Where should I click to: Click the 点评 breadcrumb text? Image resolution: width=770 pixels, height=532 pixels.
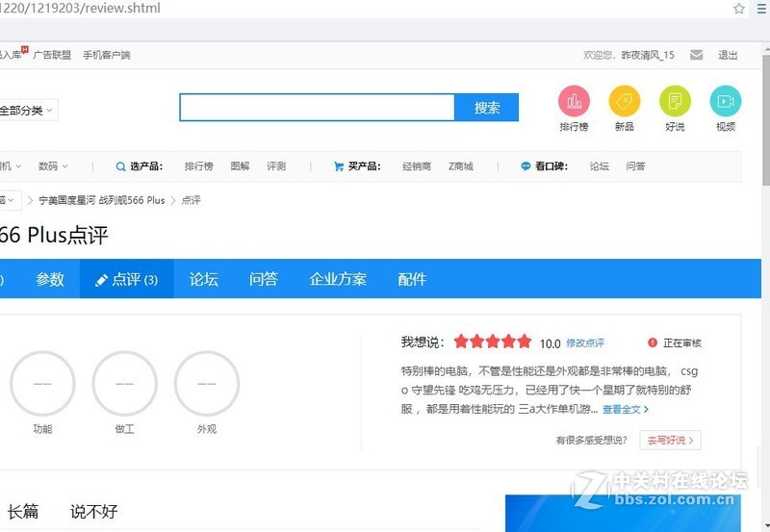coord(191,200)
